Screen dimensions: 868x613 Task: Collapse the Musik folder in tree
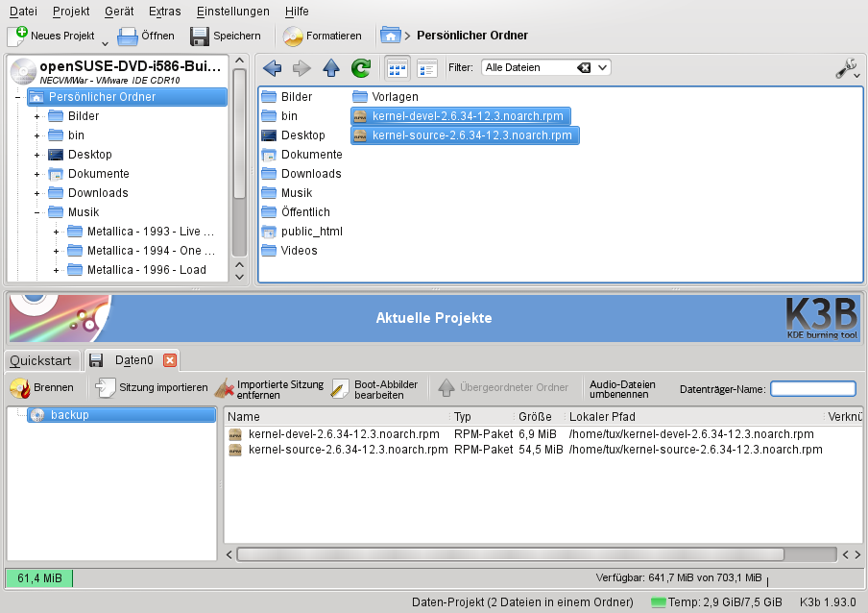[37, 212]
